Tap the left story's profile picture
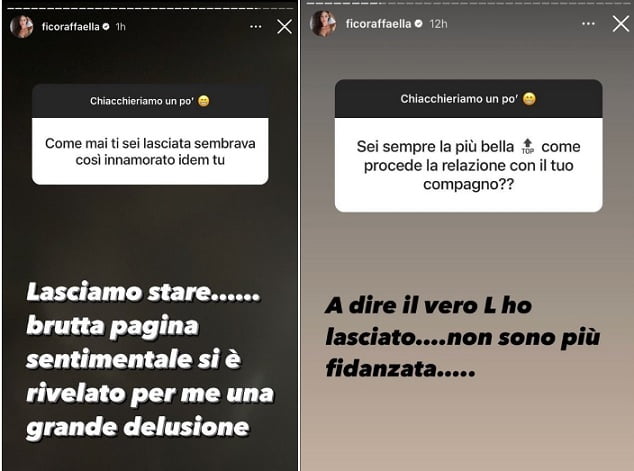Image resolution: width=634 pixels, height=471 pixels. tap(21, 27)
